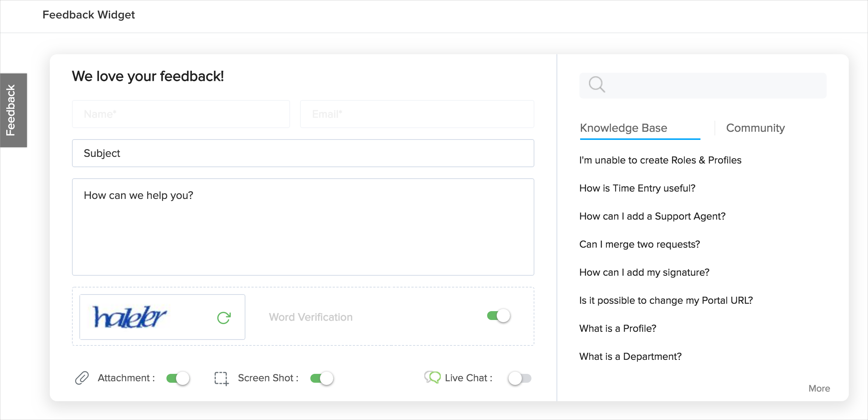Disable the Word Verification toggle
868x420 pixels.
coord(499,316)
